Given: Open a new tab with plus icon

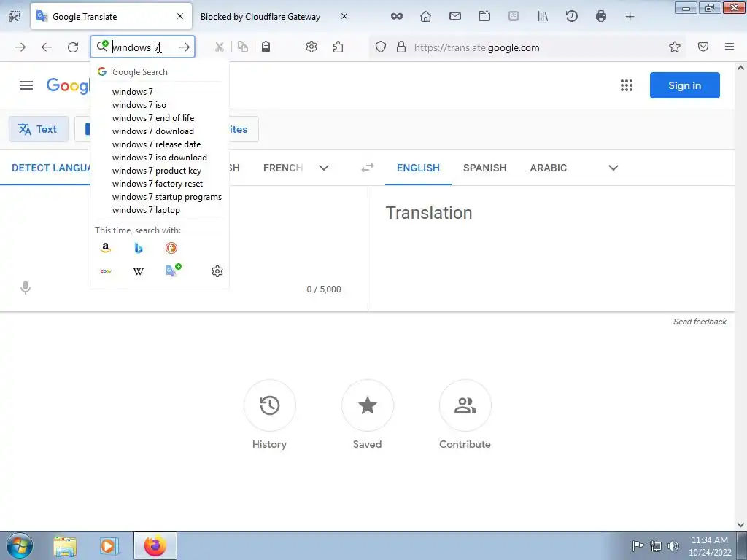Looking at the screenshot, I should coord(630,17).
